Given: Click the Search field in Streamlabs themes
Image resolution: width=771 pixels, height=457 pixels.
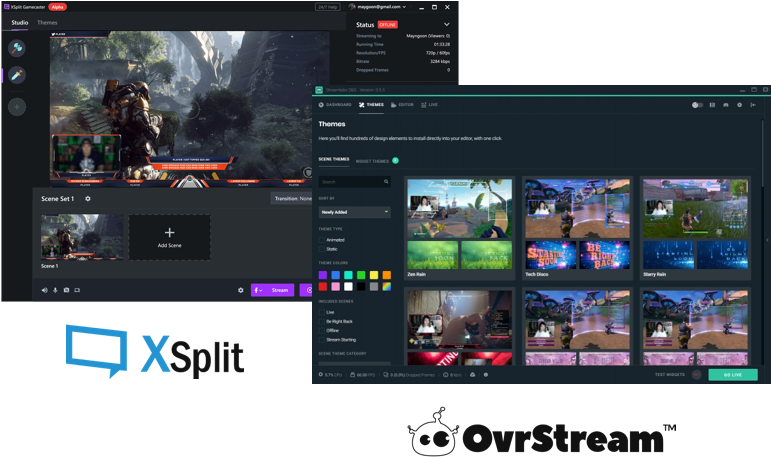Looking at the screenshot, I should [x=355, y=182].
